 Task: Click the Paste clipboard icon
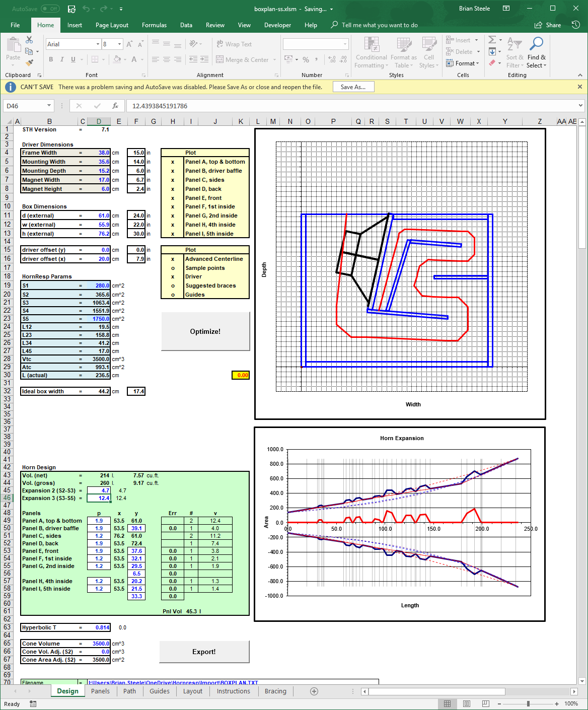tap(13, 45)
